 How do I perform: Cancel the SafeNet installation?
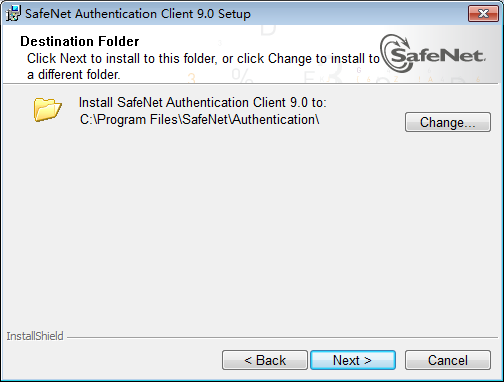click(448, 360)
